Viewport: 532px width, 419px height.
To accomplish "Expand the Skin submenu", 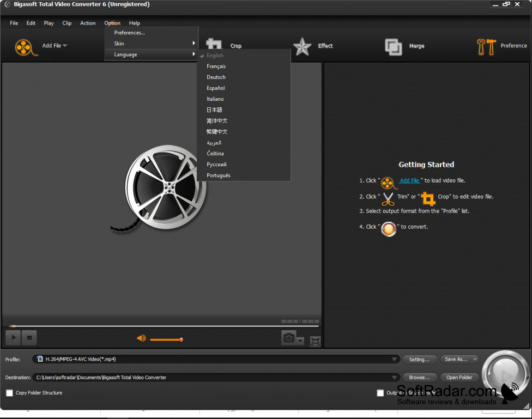I will coord(151,44).
